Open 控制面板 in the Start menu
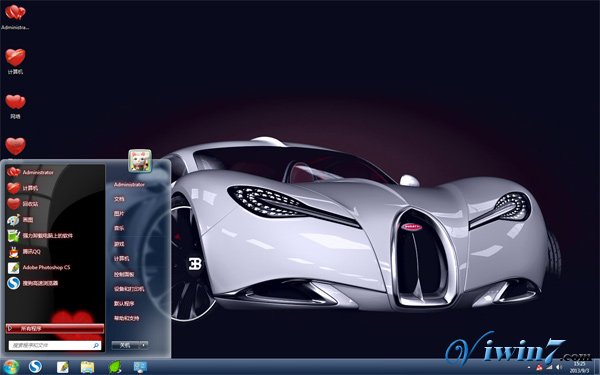This screenshot has height=375, width=600. point(124,274)
